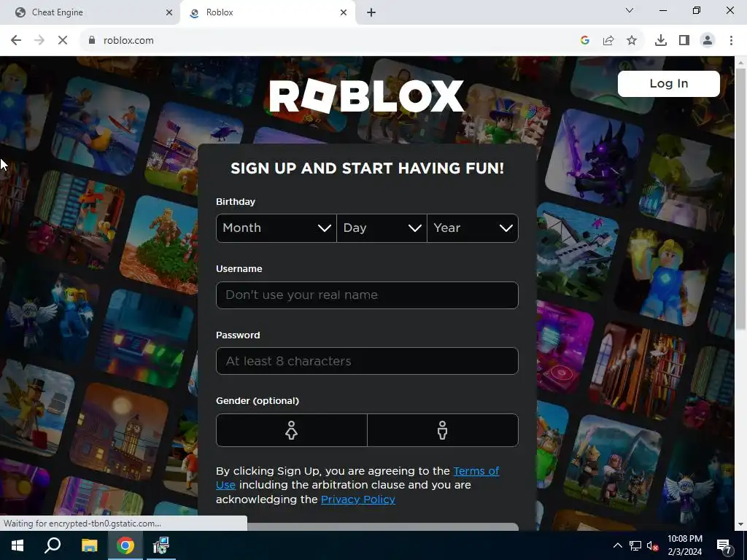This screenshot has width=747, height=560.
Task: Show hidden tray icons chevron
Action: click(x=617, y=545)
